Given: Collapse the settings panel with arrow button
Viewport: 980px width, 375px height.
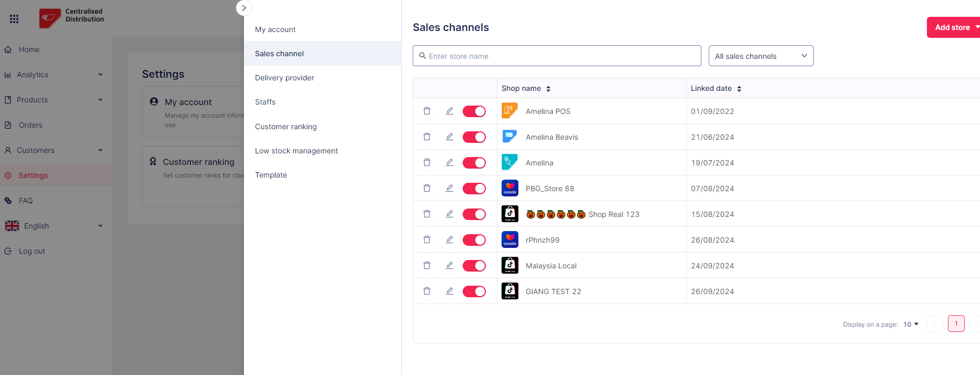Looking at the screenshot, I should click(x=244, y=8).
